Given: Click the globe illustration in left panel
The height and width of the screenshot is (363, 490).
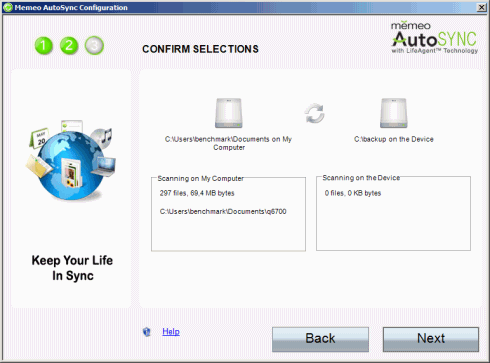Looking at the screenshot, I should click(71, 160).
